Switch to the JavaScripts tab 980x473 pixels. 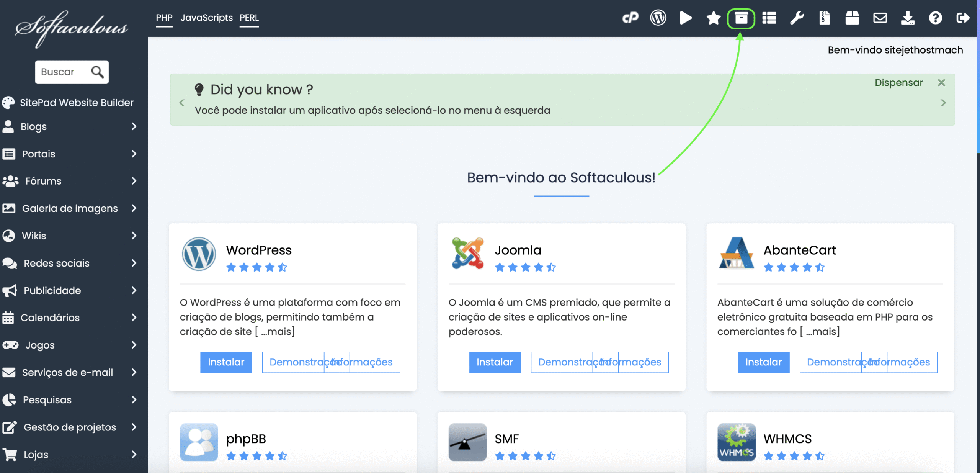[207, 18]
